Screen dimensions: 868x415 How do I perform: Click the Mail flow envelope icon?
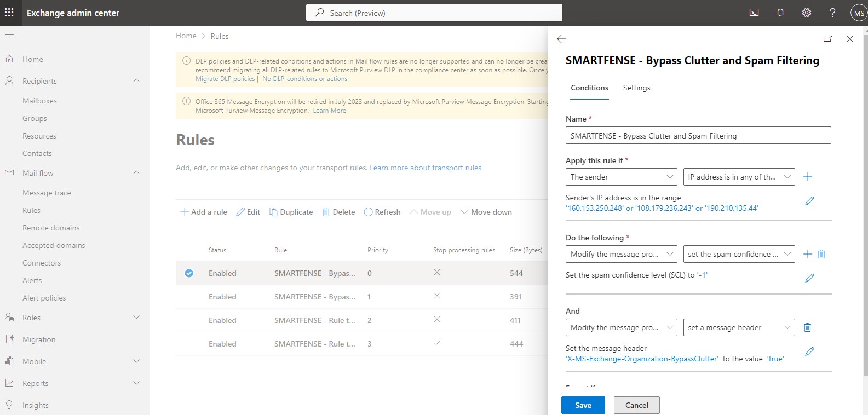point(9,173)
